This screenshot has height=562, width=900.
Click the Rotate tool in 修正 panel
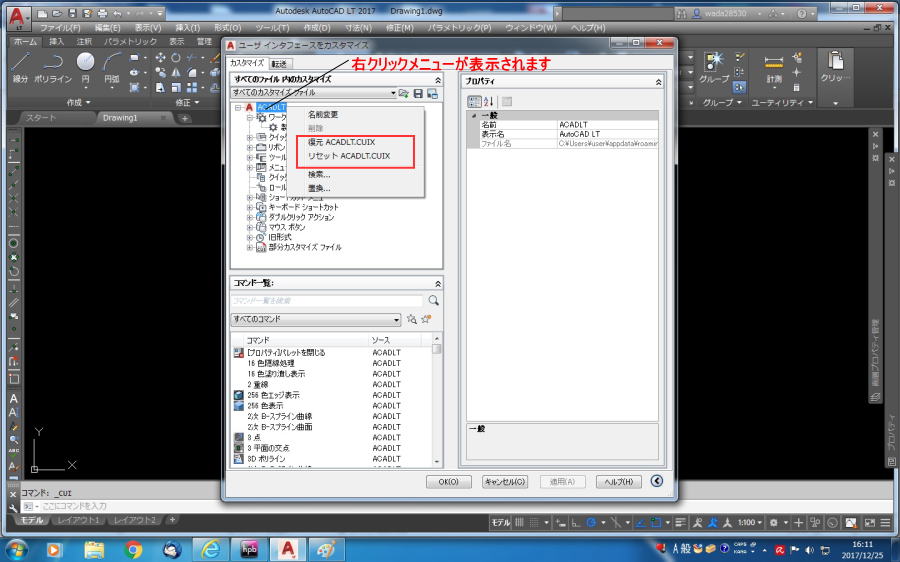coord(176,57)
